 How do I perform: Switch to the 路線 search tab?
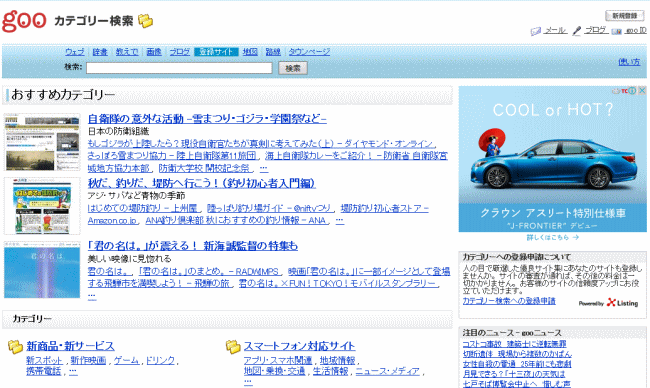coord(273,52)
